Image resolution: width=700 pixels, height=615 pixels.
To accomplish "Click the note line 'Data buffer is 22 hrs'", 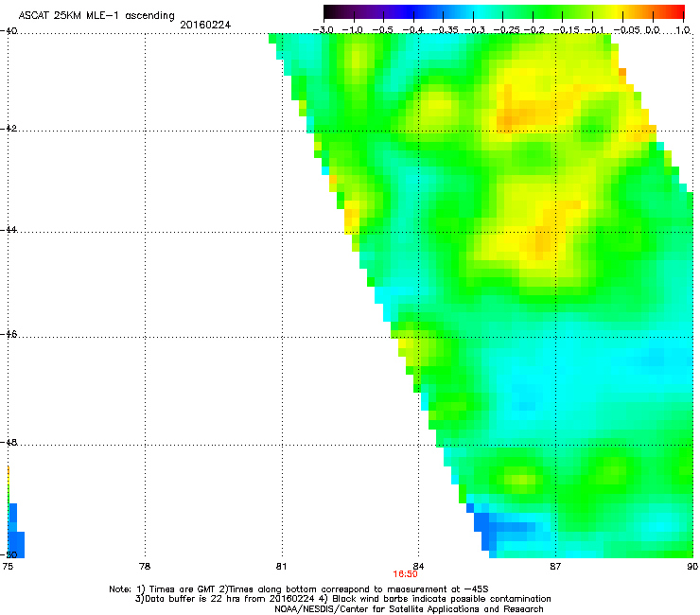I will (x=342, y=599).
